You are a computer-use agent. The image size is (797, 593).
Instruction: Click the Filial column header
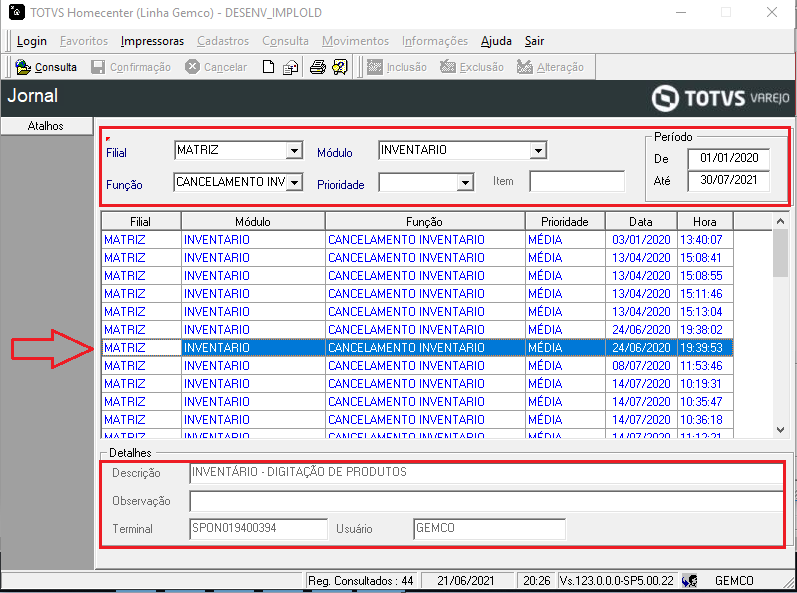tap(141, 222)
